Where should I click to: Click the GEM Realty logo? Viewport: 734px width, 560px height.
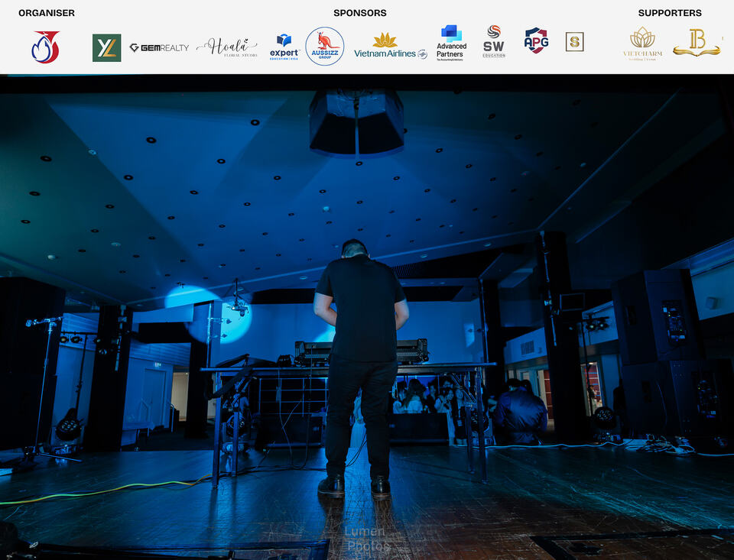(159, 47)
